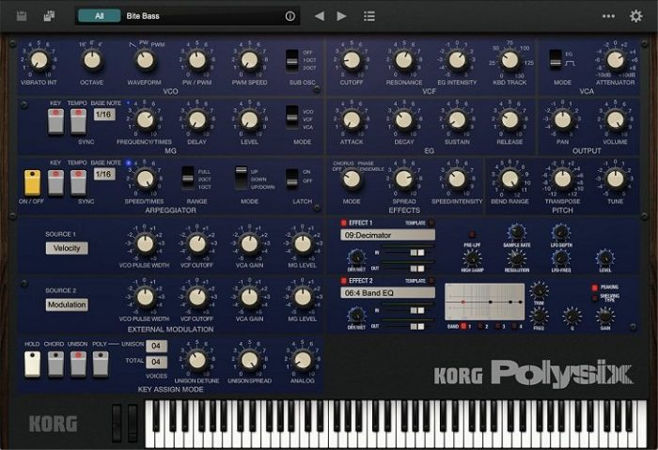This screenshot has height=450, width=658.
Task: Go to the next preset arrow
Action: 342,16
